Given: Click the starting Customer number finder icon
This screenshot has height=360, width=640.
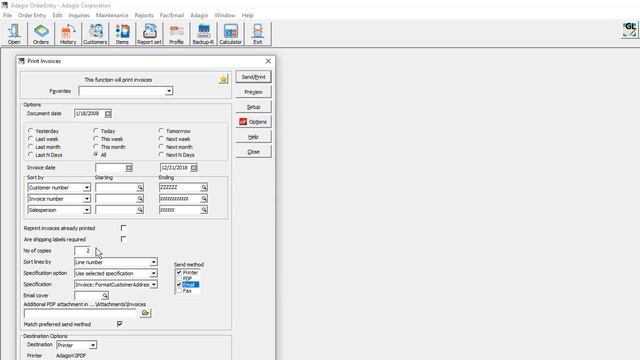Looking at the screenshot, I should coord(140,188).
